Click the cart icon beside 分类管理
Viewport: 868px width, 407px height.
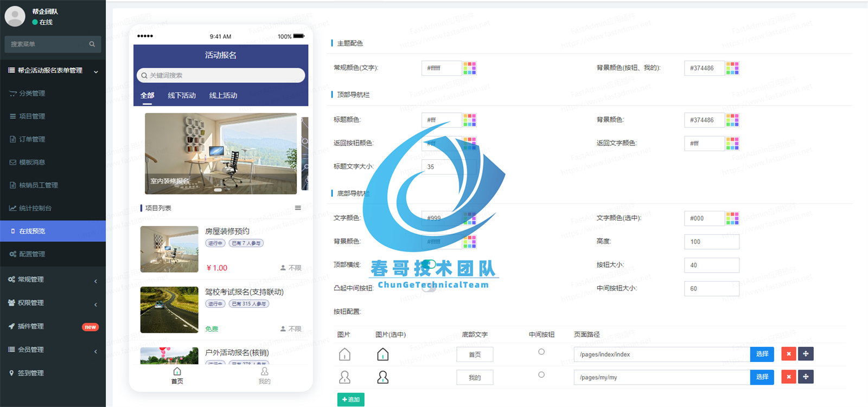13,94
